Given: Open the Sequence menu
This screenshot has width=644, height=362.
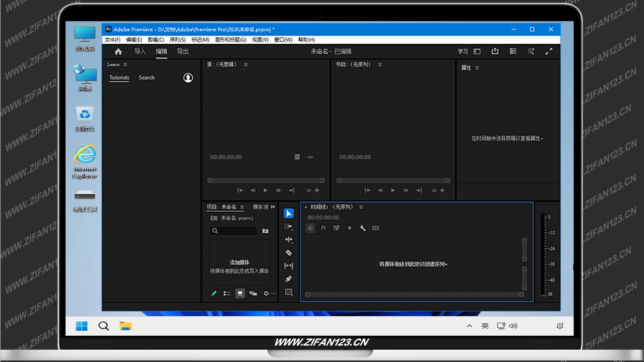Looking at the screenshot, I should pos(177,40).
